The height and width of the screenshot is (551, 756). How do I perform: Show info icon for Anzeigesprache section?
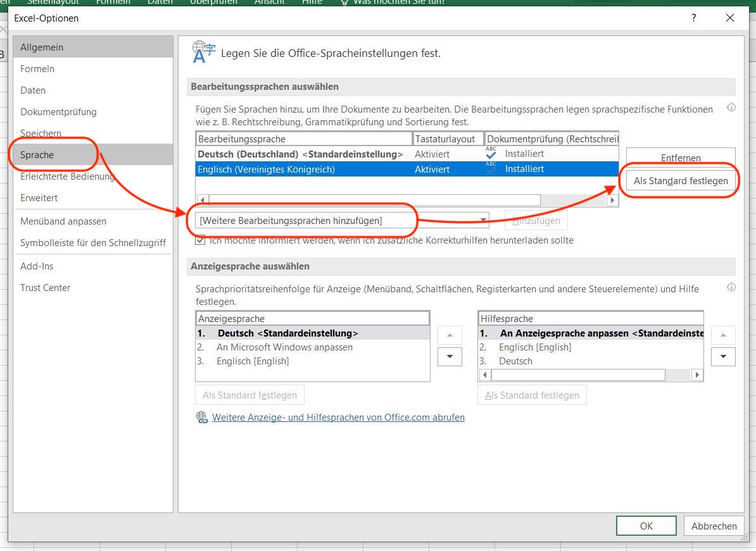click(x=731, y=287)
